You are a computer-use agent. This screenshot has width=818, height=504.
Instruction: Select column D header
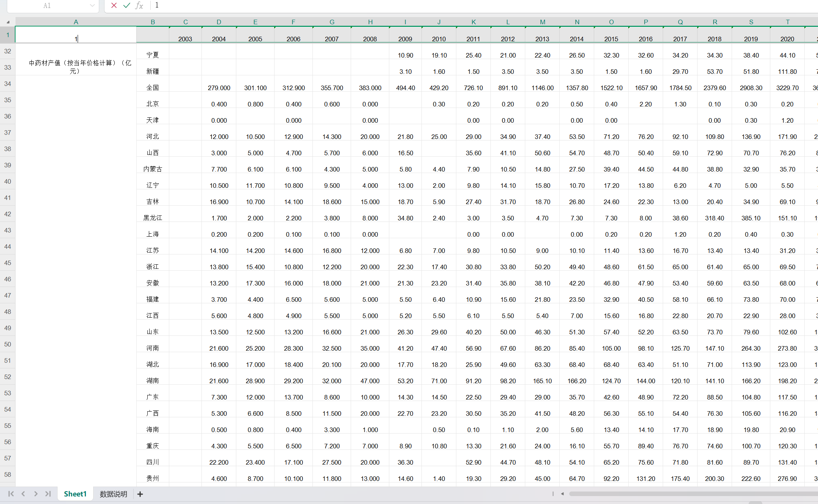219,22
